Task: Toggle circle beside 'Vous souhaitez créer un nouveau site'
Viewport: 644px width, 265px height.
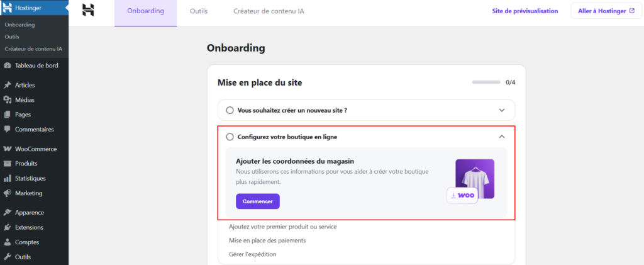Action: pyautogui.click(x=230, y=110)
